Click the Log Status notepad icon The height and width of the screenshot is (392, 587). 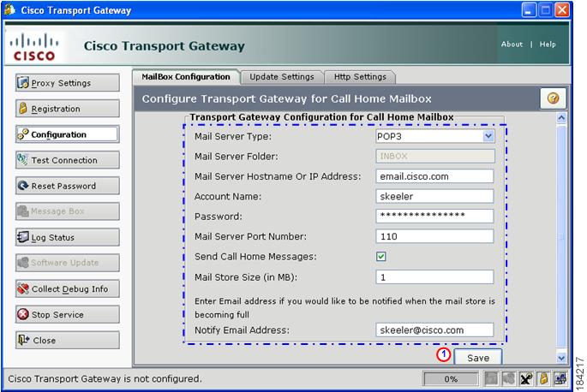click(x=23, y=237)
